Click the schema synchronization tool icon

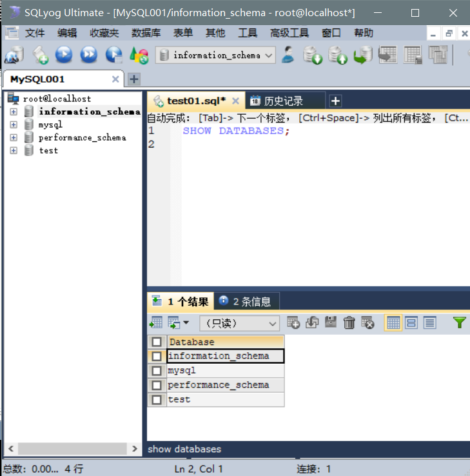387,55
